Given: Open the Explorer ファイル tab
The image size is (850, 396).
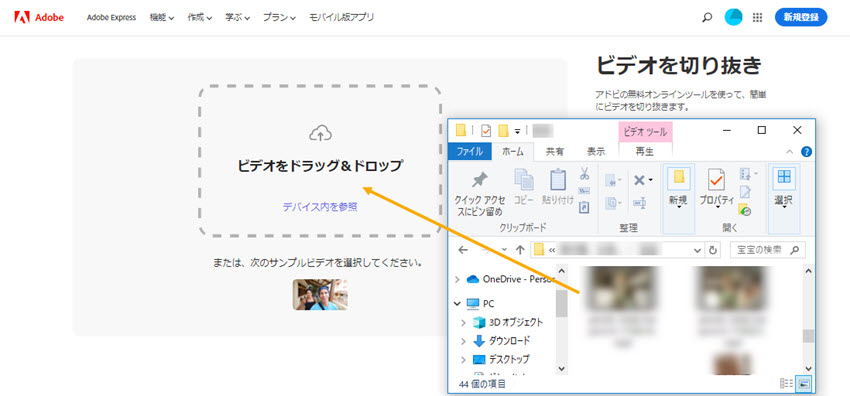Looking at the screenshot, I should (470, 152).
